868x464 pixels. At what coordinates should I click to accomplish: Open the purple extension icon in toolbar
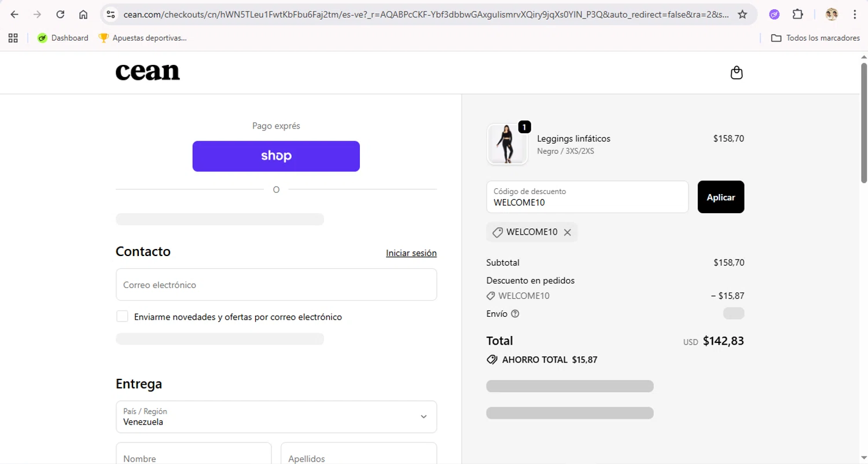coord(774,14)
